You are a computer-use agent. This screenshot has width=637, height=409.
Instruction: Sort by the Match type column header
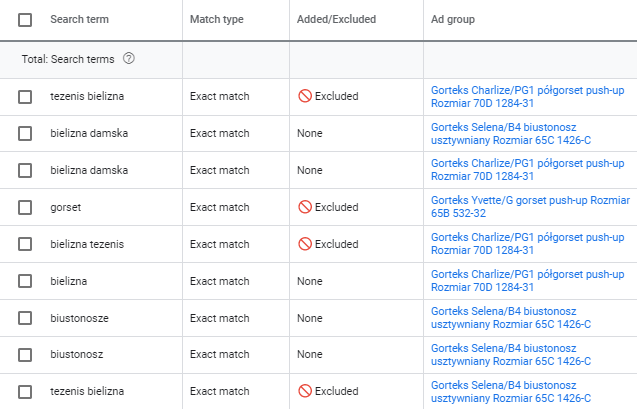tap(217, 19)
